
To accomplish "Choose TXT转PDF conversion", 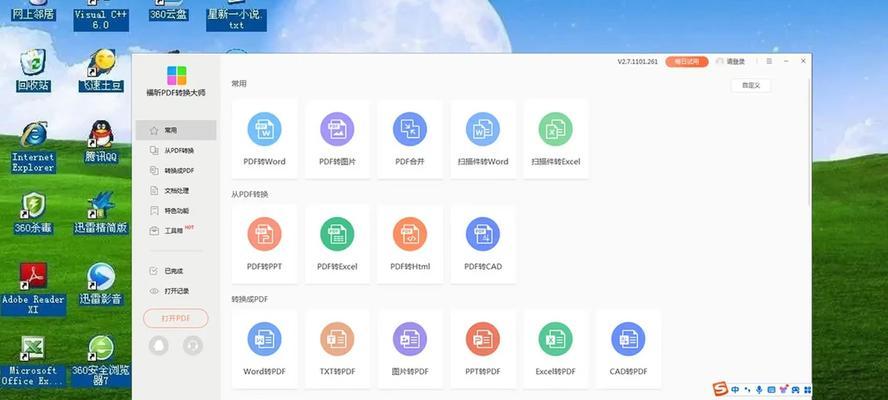I will click(x=337, y=349).
